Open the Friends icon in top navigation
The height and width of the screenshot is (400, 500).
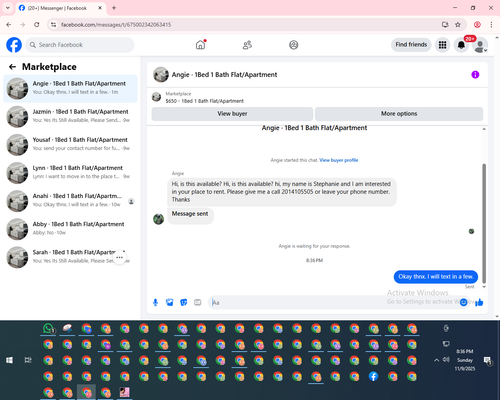247,45
